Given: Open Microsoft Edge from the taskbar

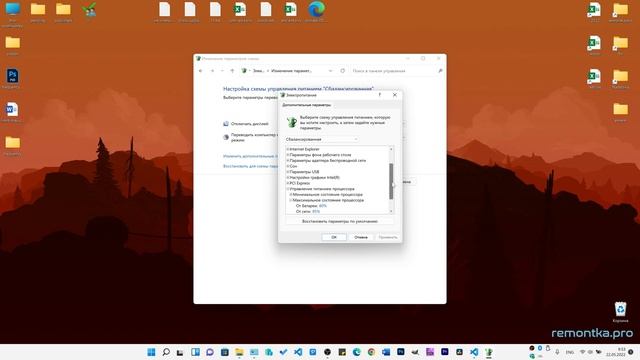Looking at the screenshot, I should 357,352.
